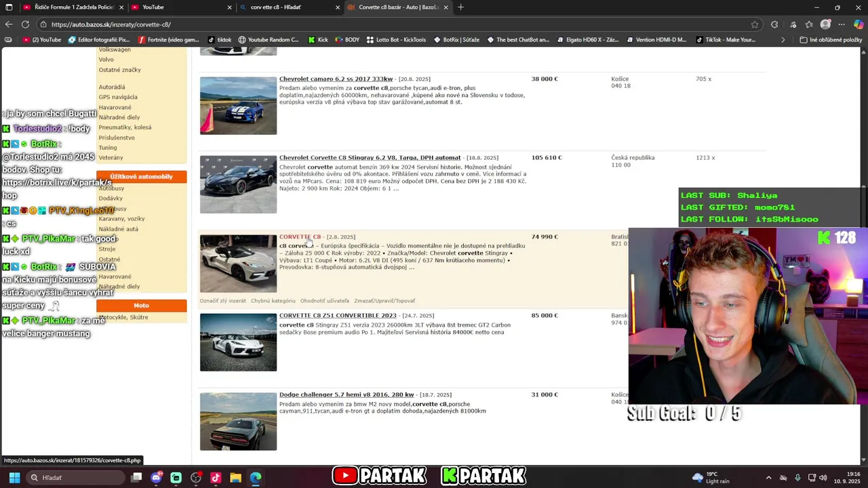This screenshot has width=868, height=488.
Task: Open Task View on the taskbar
Action: coord(136,478)
